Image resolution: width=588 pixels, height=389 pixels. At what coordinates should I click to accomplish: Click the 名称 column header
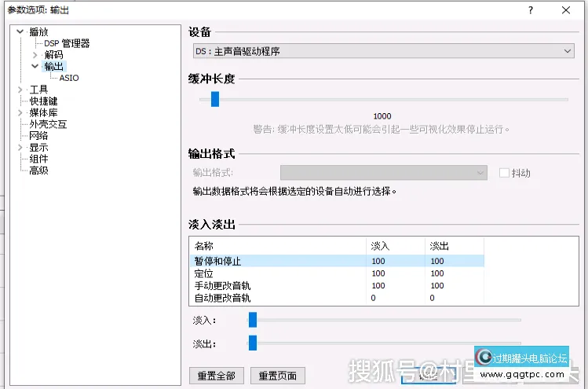click(277, 246)
